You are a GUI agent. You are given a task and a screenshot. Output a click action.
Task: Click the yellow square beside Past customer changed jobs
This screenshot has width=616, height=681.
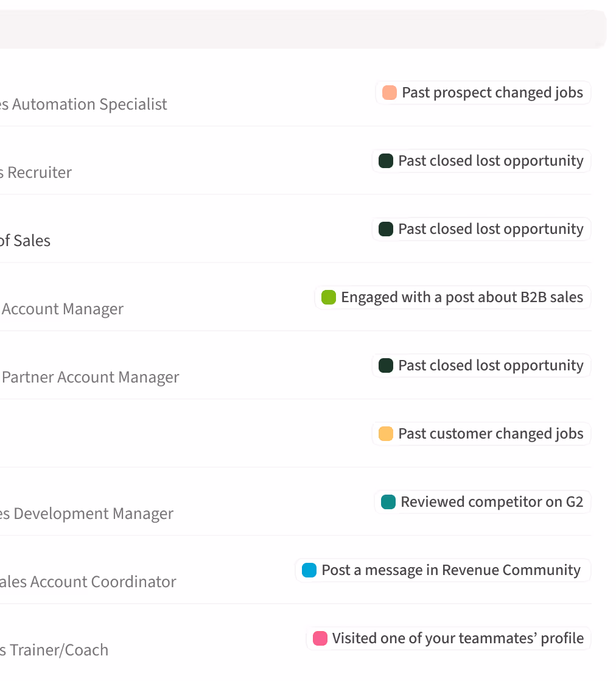386,434
